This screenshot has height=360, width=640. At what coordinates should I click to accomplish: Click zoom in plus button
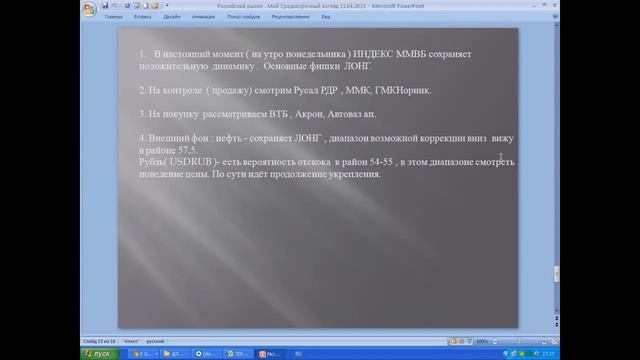point(544,341)
